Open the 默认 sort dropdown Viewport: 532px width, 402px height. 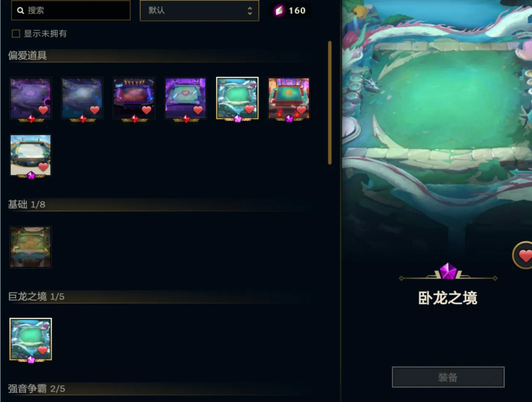click(199, 11)
